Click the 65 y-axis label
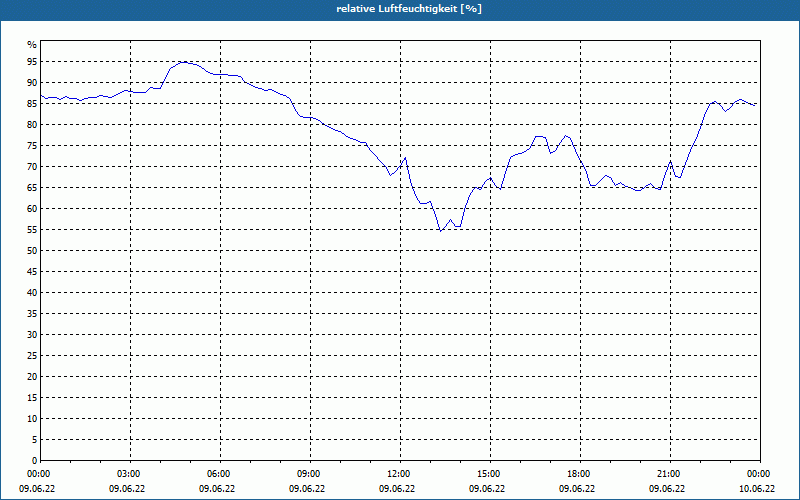 point(32,188)
